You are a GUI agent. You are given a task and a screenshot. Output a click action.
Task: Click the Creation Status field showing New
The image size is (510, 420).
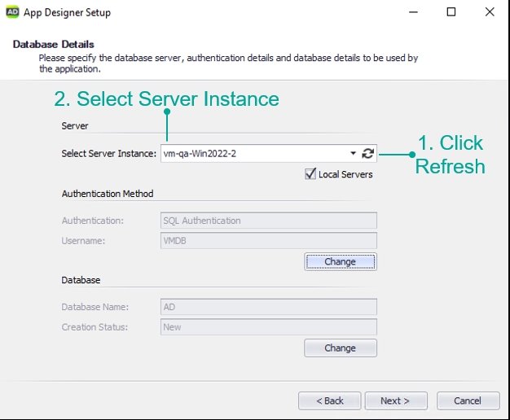[269, 327]
